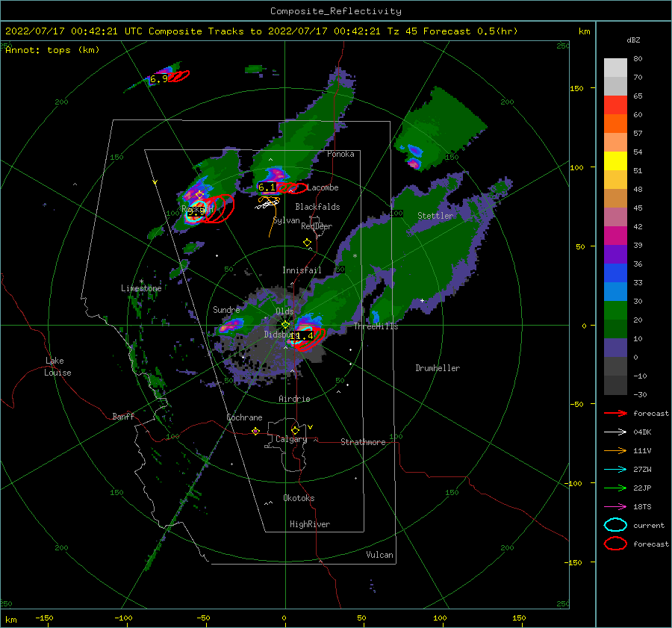Click the red 65-60 dBZ color swatch
Screen dimensions: 672x628
pyautogui.click(x=615, y=105)
